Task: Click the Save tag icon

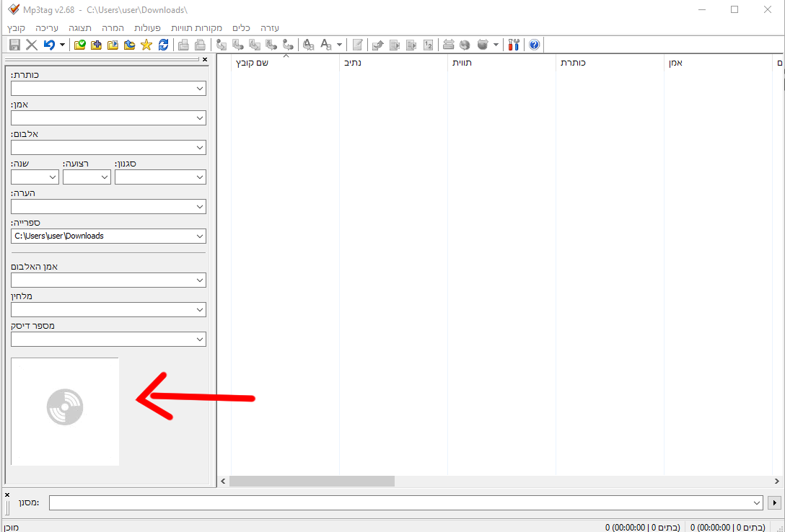Action: [15, 45]
